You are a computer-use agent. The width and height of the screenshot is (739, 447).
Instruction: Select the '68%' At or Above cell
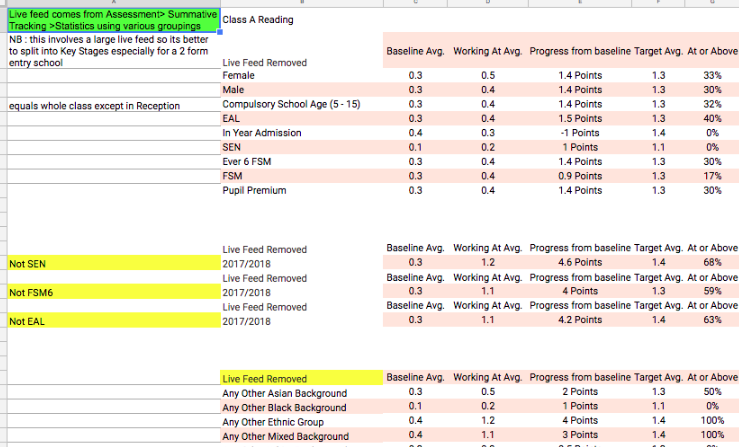tap(712, 262)
